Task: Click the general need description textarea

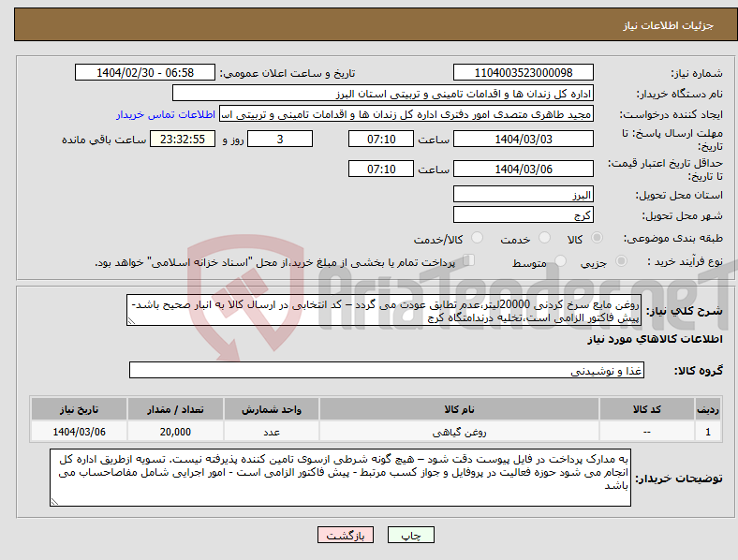Action: pos(384,311)
